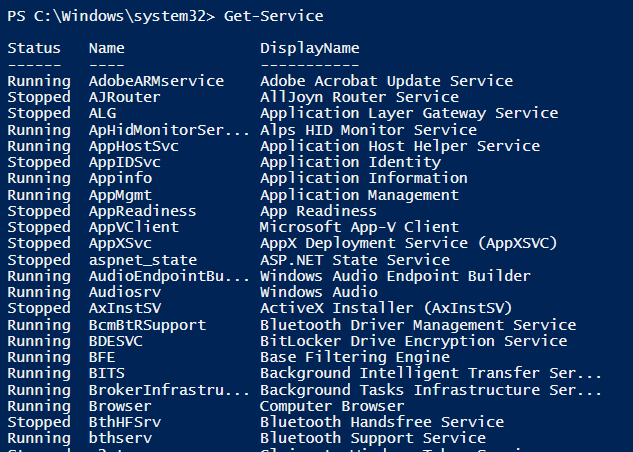
Task: Click the AJRouter service name
Action: point(126,97)
